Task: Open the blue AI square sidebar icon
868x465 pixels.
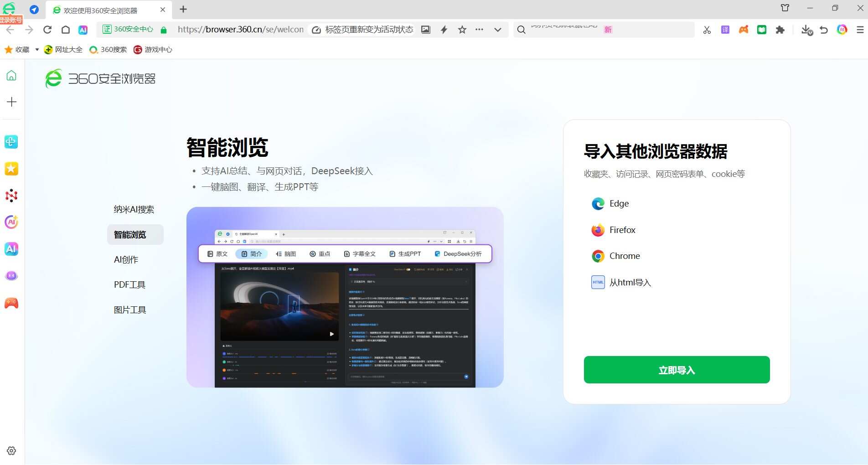Action: (11, 249)
